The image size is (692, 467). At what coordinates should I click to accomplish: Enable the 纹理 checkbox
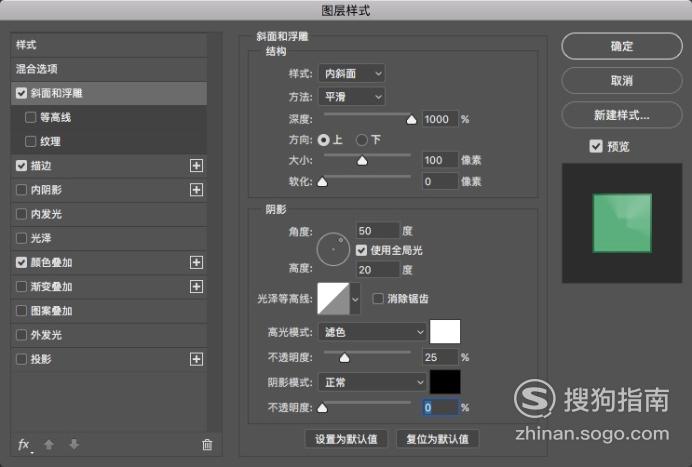30,142
